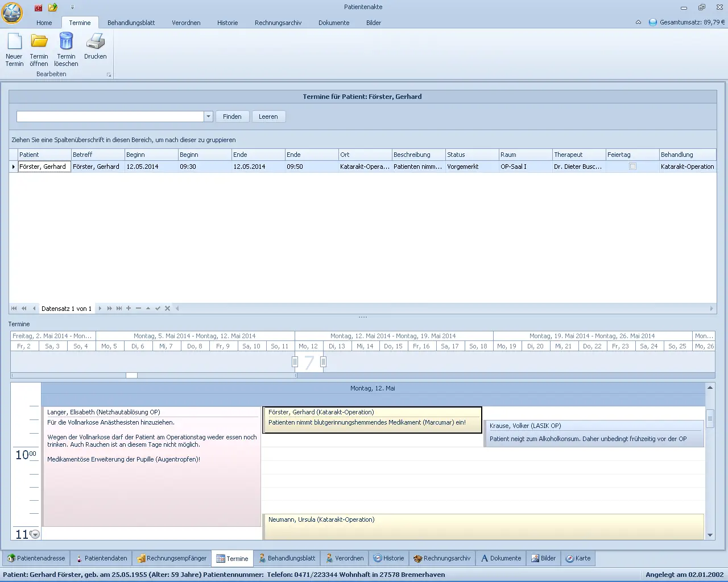728x582 pixels.
Task: Add a record with the plus icon
Action: (129, 308)
